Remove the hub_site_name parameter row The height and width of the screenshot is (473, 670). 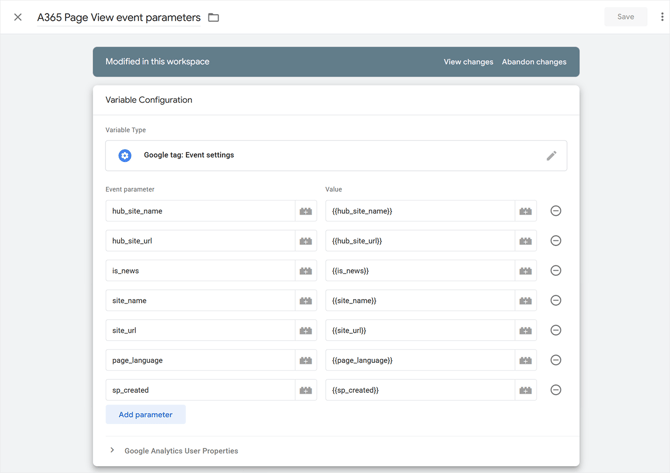(555, 211)
